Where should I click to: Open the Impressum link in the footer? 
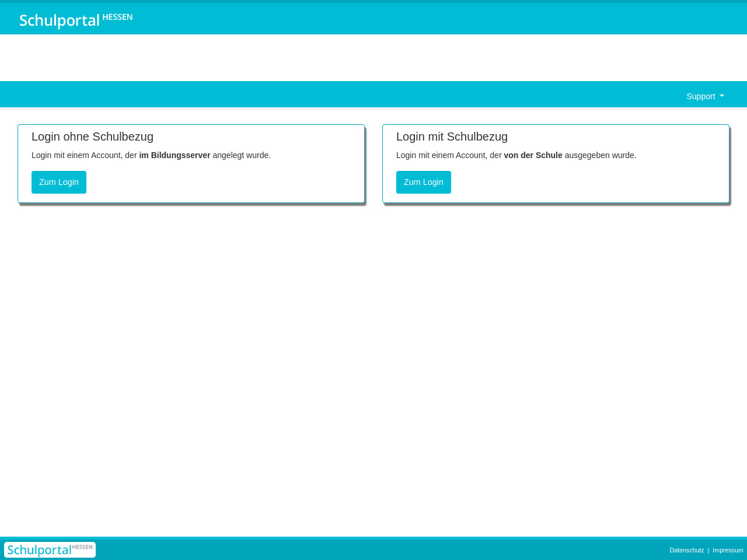[728, 550]
